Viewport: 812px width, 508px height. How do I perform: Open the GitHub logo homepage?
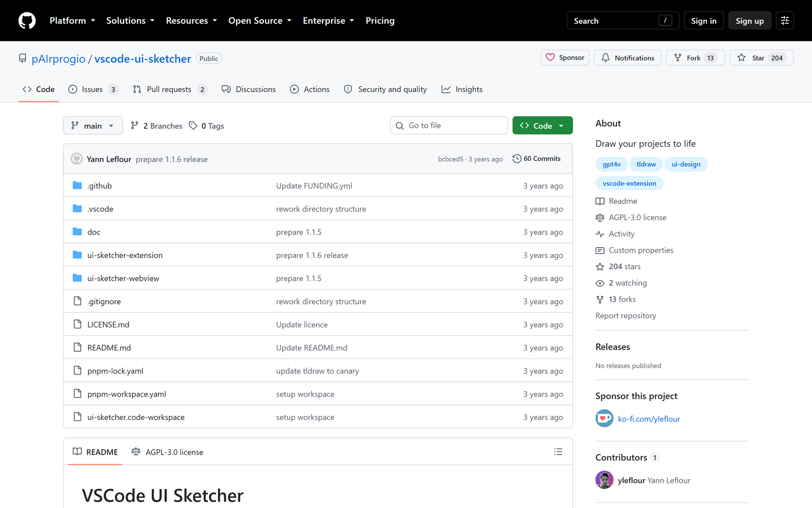27,20
